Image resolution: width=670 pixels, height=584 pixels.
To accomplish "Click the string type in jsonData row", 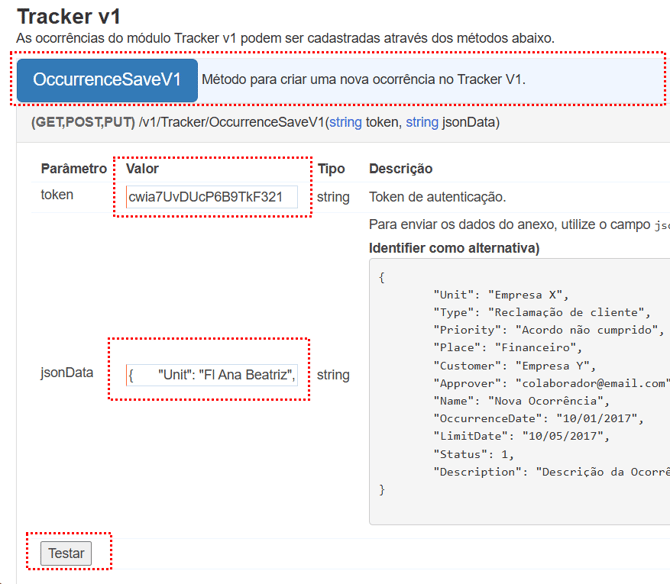I will click(333, 375).
